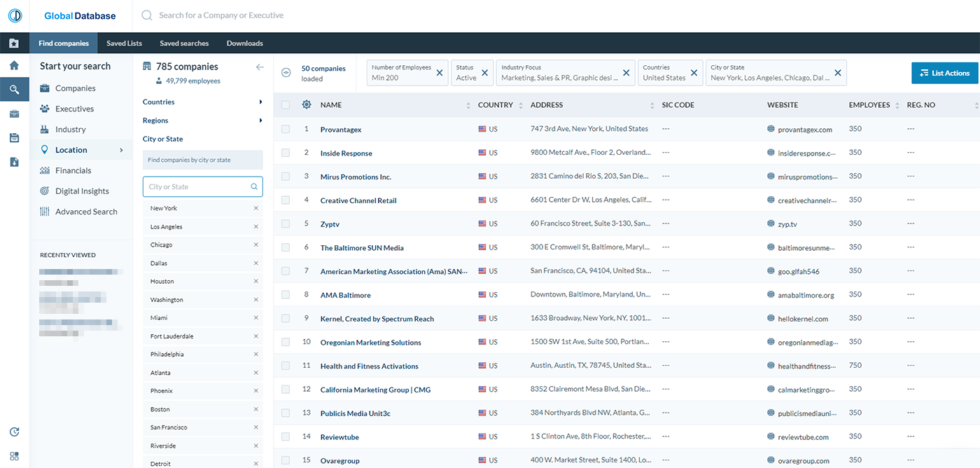Check the box for Mirus Promotions Inc. row
This screenshot has height=468, width=980.
[x=286, y=177]
